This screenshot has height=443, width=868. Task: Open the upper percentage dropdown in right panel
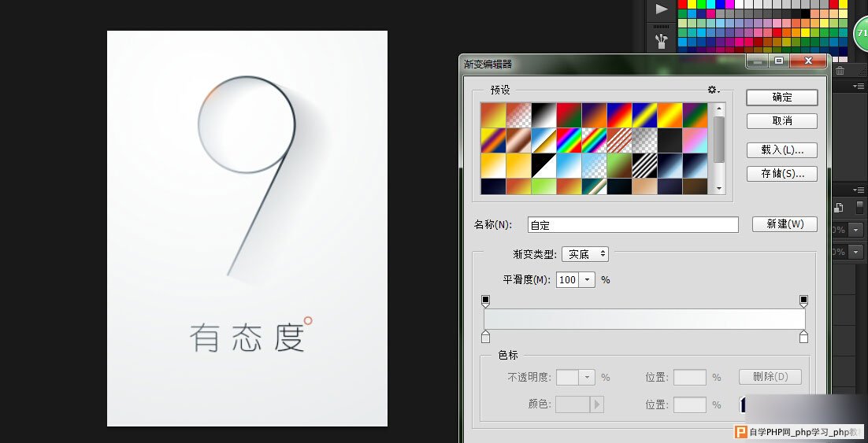(x=856, y=230)
